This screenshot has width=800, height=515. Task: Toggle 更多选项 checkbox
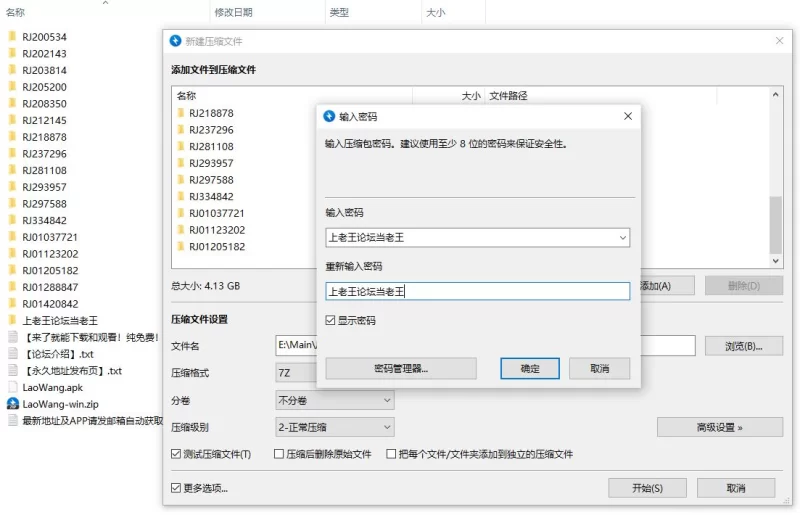[x=176, y=488]
